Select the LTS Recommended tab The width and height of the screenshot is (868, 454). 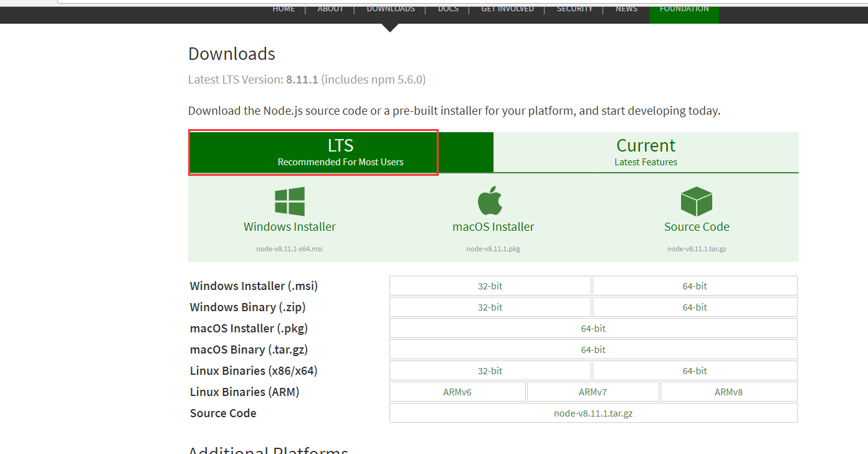point(341,152)
